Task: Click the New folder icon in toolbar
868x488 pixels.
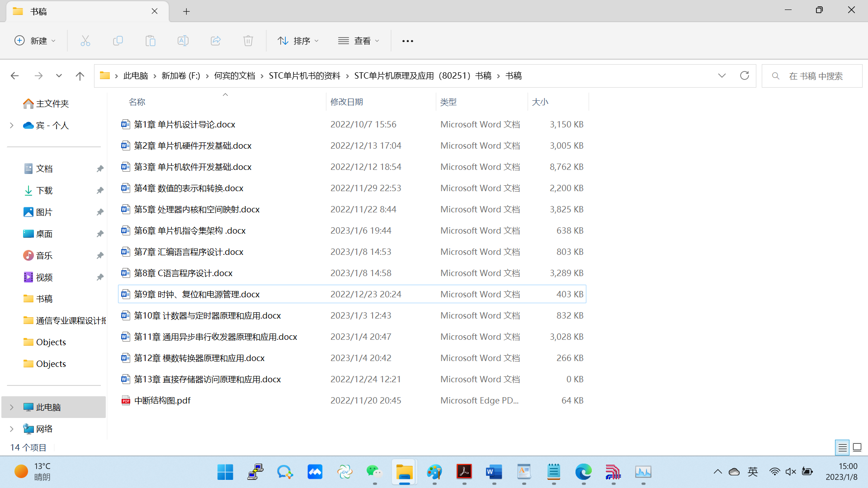Action: coord(34,41)
